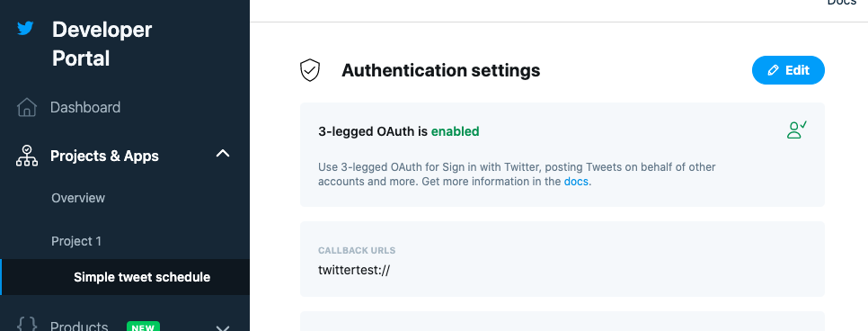Open Docs link in top navigation

841,2
